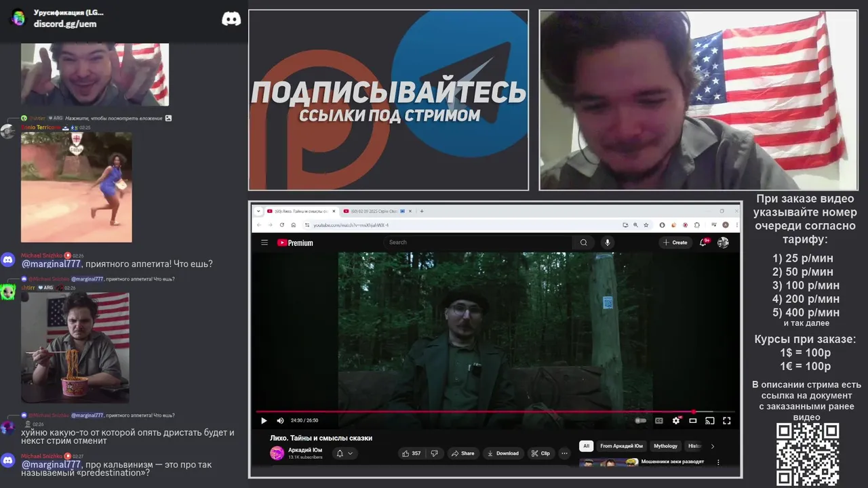Click Michael Snizhko username at 02:27
868x488 pixels.
(x=41, y=456)
